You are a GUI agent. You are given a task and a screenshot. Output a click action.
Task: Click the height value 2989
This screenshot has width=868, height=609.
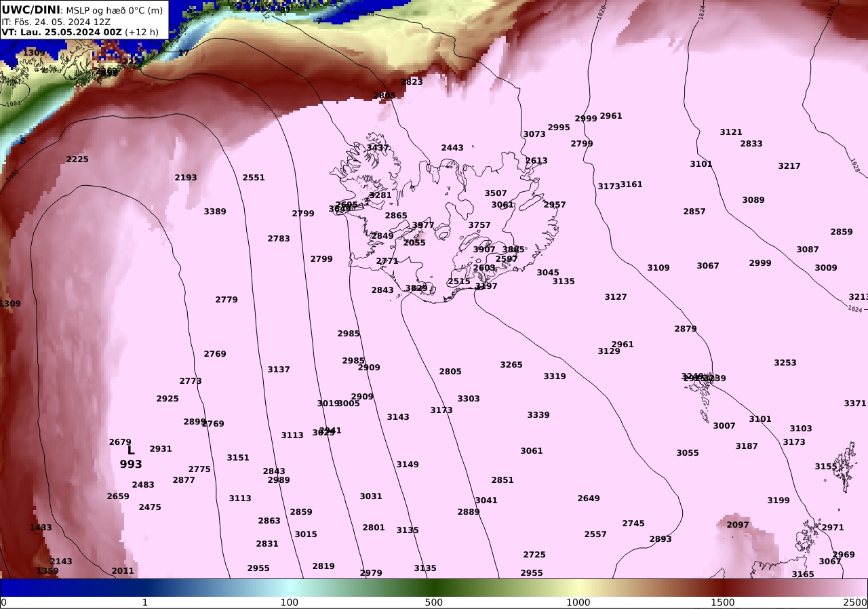click(279, 480)
